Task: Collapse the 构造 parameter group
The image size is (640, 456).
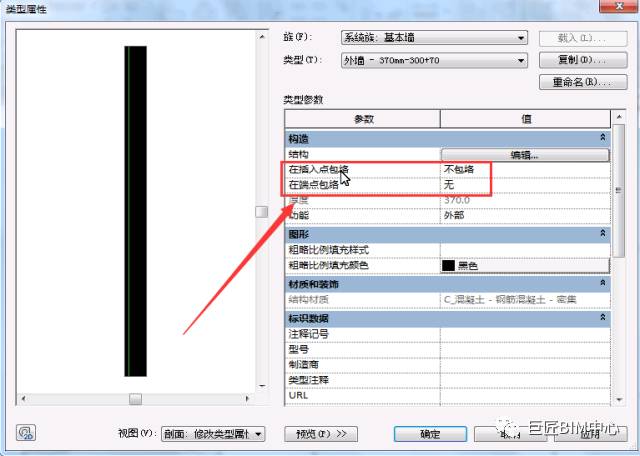Action: point(602,138)
